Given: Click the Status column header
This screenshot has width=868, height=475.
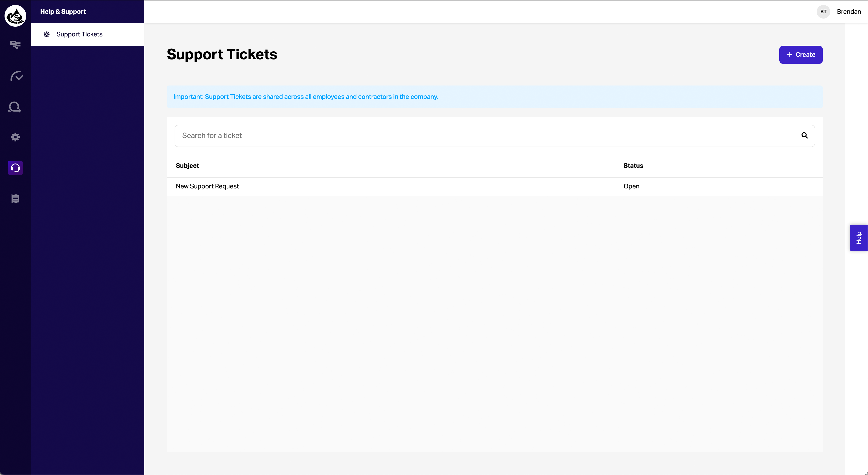Looking at the screenshot, I should [633, 166].
